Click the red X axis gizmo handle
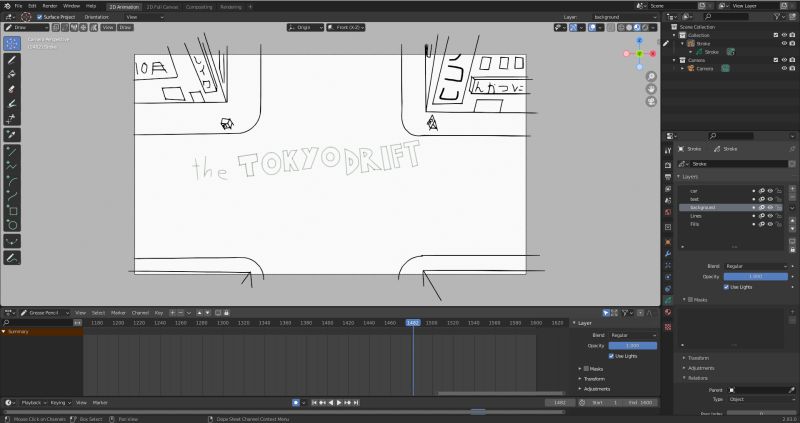Viewport: 800px width, 423px height. click(653, 54)
